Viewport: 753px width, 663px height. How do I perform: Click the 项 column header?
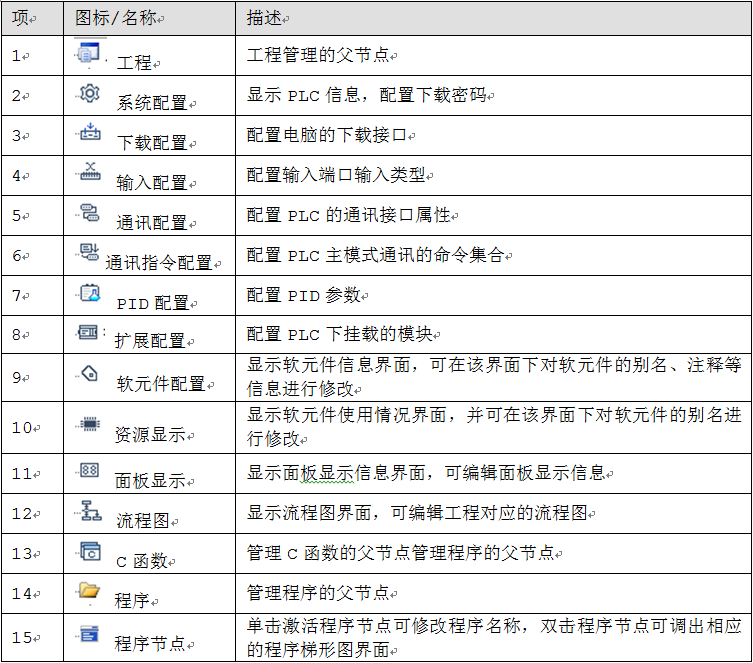pos(32,18)
